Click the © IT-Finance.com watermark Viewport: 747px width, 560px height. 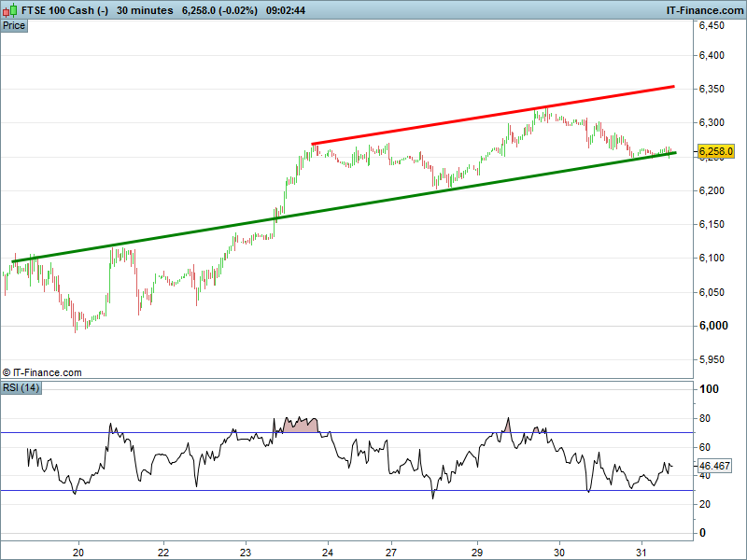(42, 372)
